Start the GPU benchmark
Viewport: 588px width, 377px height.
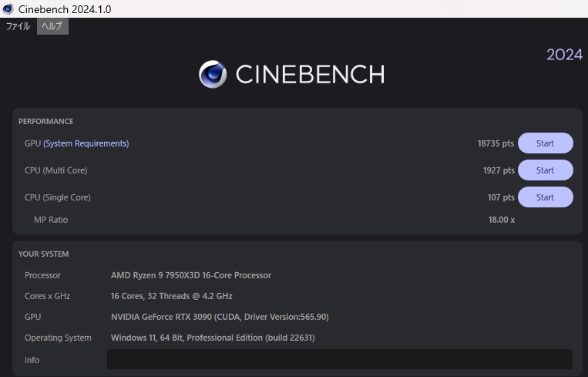pos(546,143)
